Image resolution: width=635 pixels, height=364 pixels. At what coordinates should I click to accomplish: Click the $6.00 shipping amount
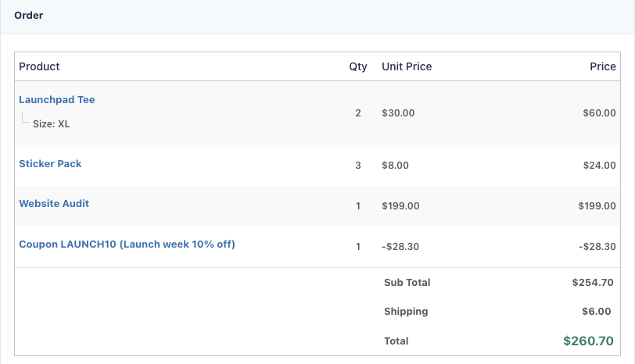tap(597, 312)
